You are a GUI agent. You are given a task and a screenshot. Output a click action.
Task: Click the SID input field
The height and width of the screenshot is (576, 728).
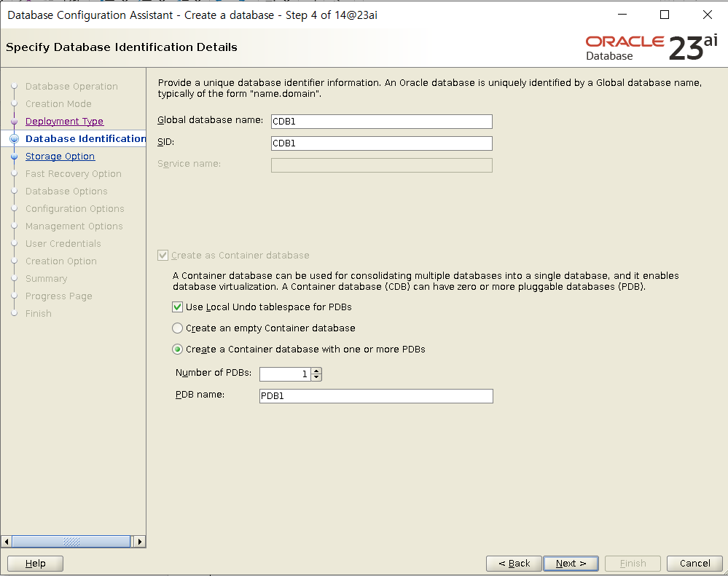382,143
